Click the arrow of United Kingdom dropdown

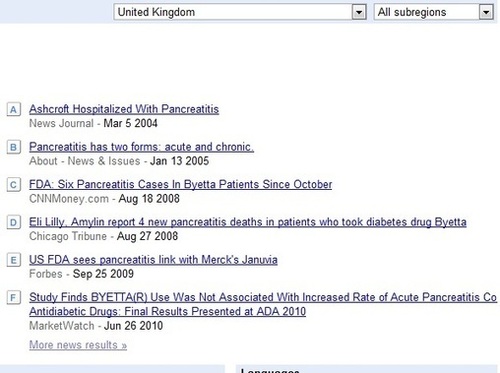coord(359,13)
